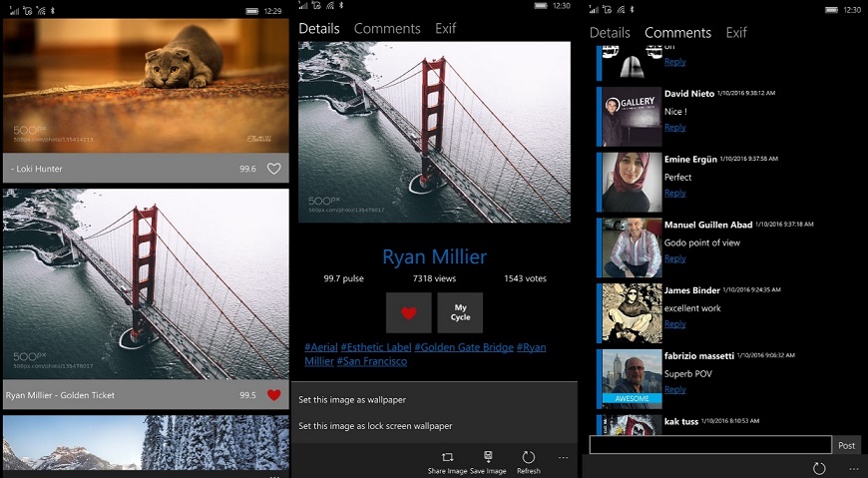Select Set this image as wallpaper
Viewport: 868px width, 478px height.
tap(352, 400)
